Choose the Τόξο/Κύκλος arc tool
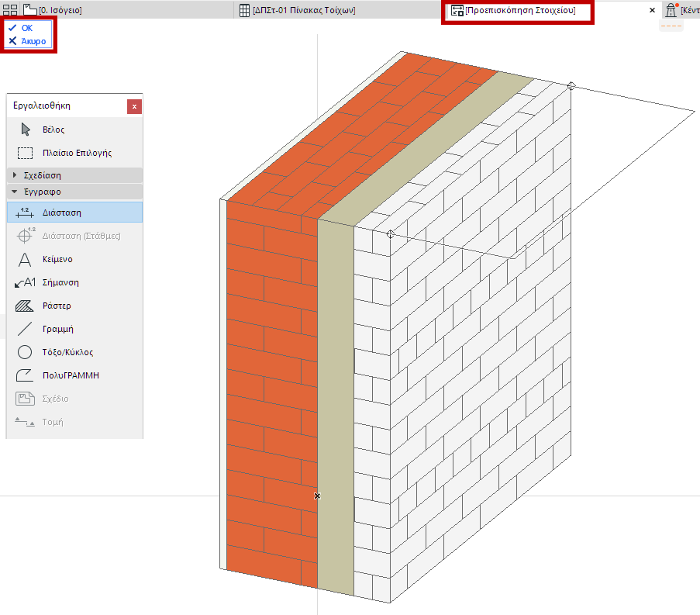The image size is (700, 615). 74,352
